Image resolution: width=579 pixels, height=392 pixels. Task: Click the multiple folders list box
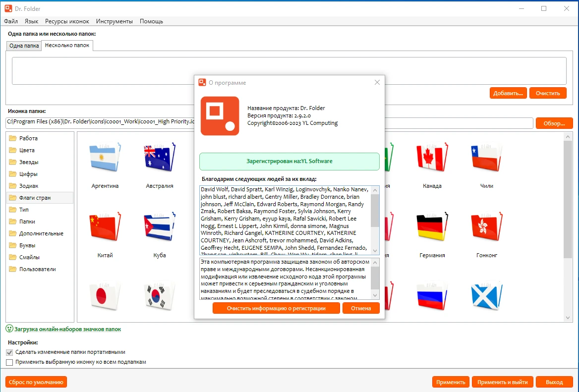click(289, 71)
